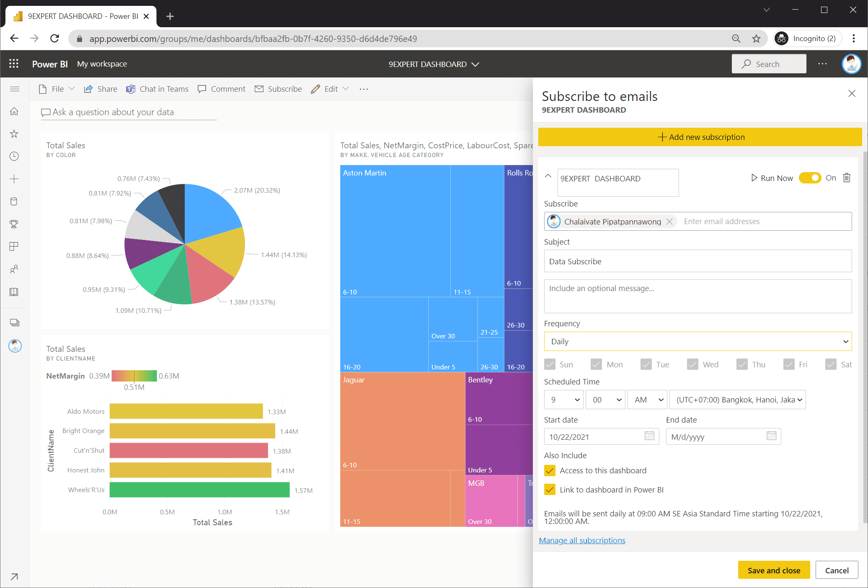The width and height of the screenshot is (868, 588).
Task: Open Manage all subscriptions link
Action: coord(582,540)
